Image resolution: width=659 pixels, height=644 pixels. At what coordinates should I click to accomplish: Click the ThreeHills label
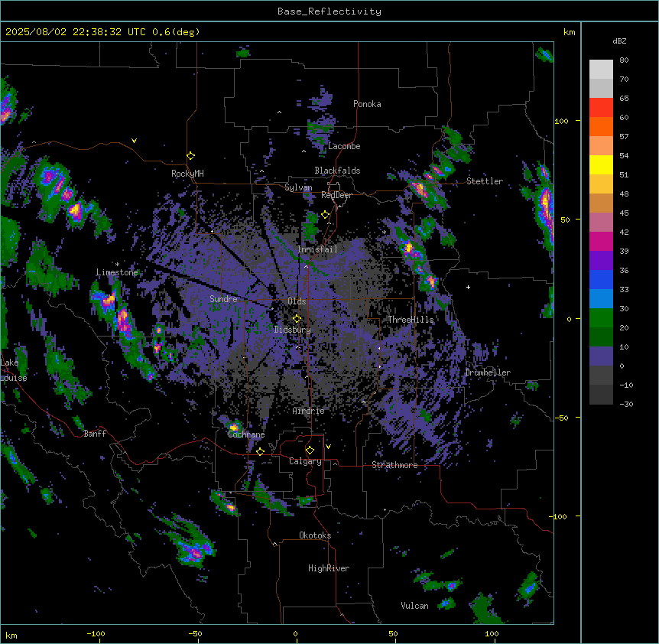click(x=411, y=320)
